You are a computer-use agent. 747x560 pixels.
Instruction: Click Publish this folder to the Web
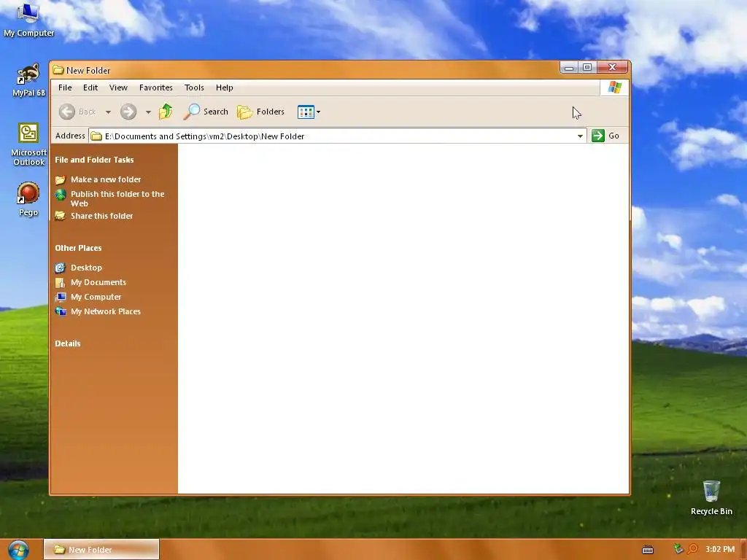[x=117, y=198]
